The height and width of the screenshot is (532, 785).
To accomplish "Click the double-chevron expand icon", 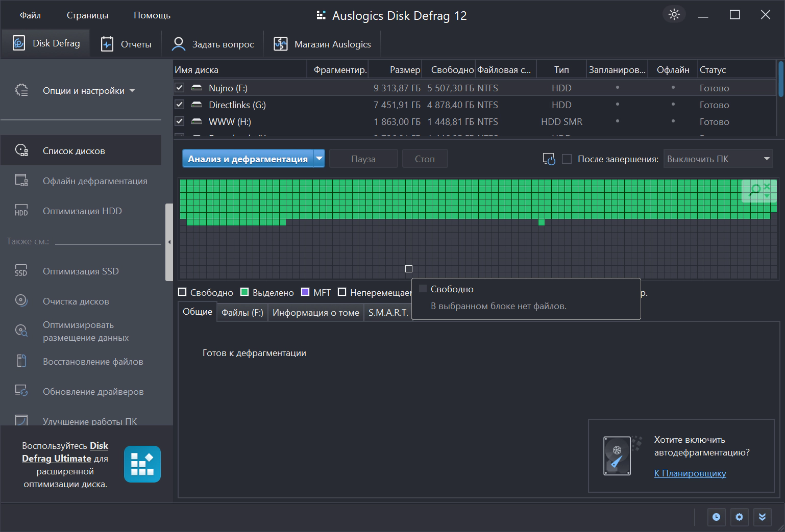I will (762, 517).
